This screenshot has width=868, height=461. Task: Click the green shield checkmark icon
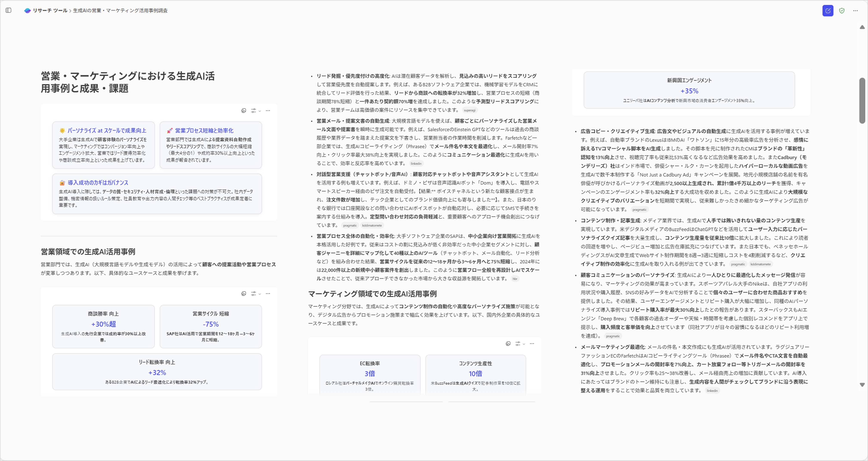(842, 10)
